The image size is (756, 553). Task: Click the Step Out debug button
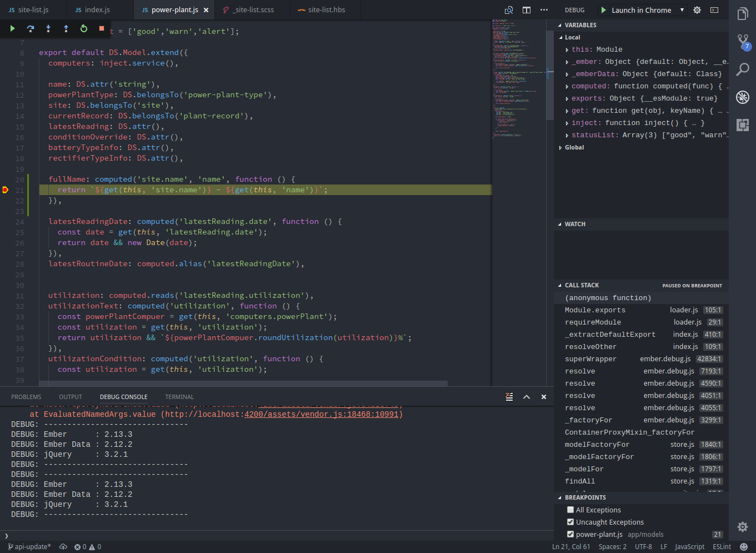[x=66, y=28]
